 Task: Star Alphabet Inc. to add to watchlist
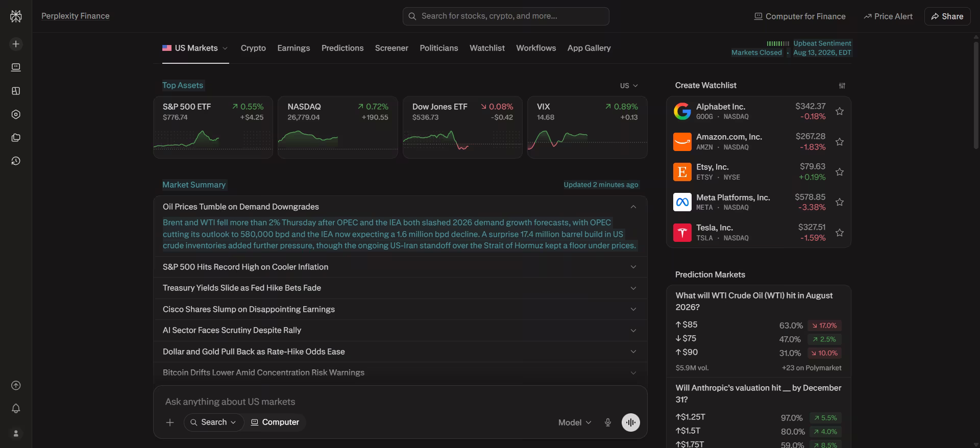point(840,111)
